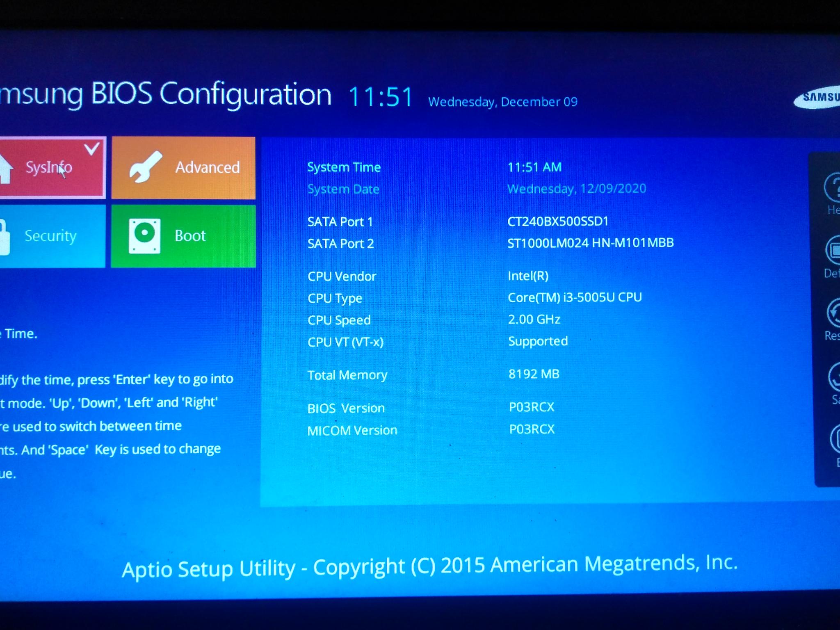Image resolution: width=840 pixels, height=630 pixels.
Task: Click the BIOS Version P03RCX value
Action: [x=532, y=407]
